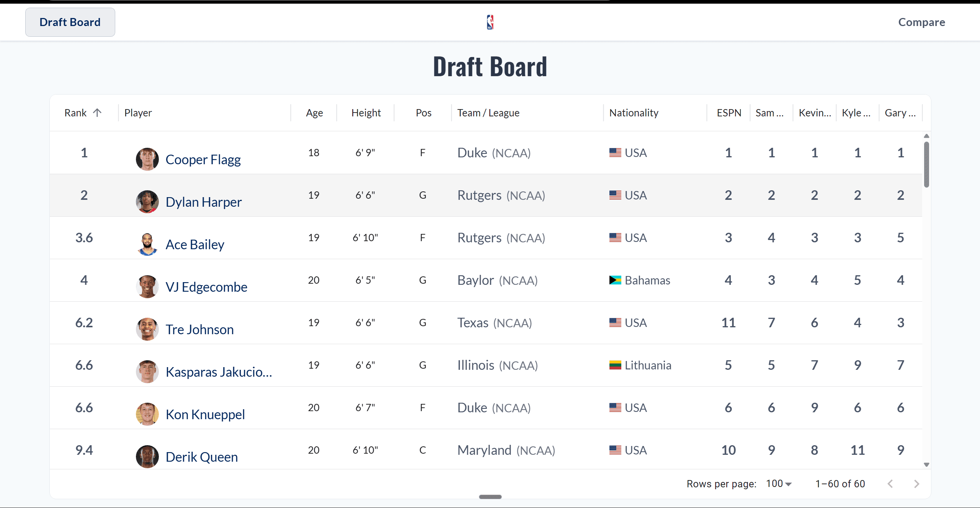Click the sort arrow on the Rank column
The height and width of the screenshot is (508, 980).
click(x=98, y=112)
